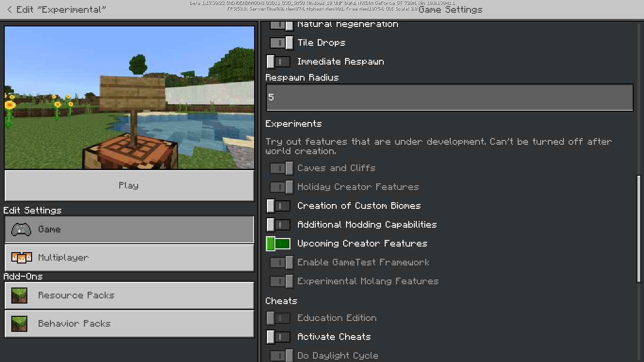Click the "Experiments" section heading
This screenshot has height=362, width=644.
pos(294,124)
